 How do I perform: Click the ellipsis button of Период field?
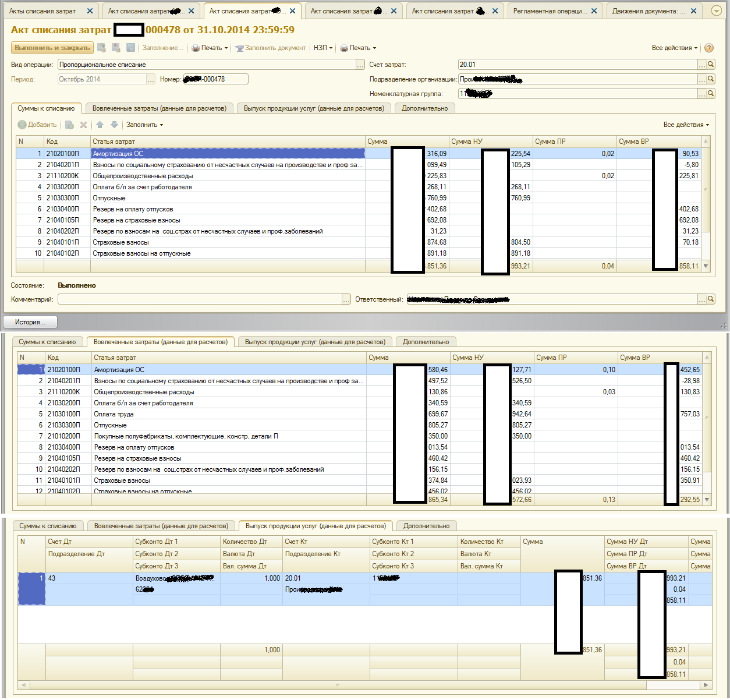point(151,79)
